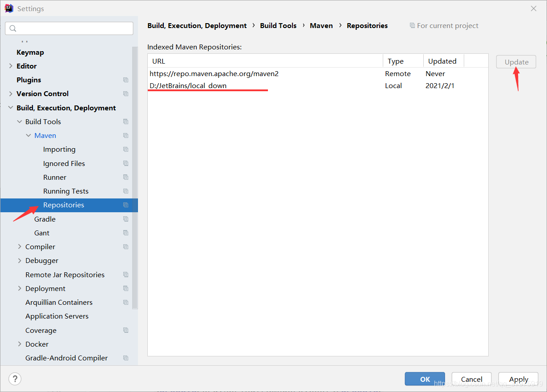Select the D:/JetBrains/local_down repository row
The height and width of the screenshot is (392, 547).
pyautogui.click(x=318, y=86)
